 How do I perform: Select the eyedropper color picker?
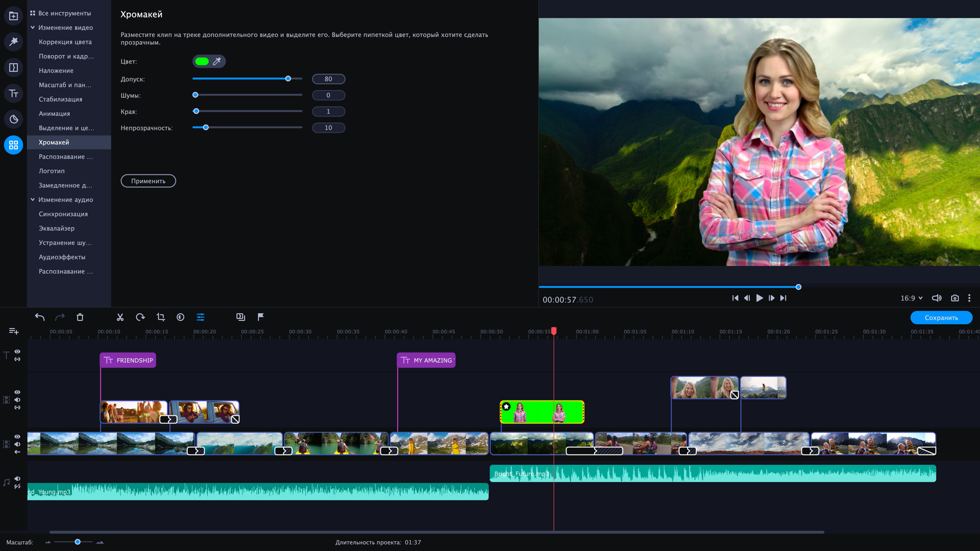217,62
